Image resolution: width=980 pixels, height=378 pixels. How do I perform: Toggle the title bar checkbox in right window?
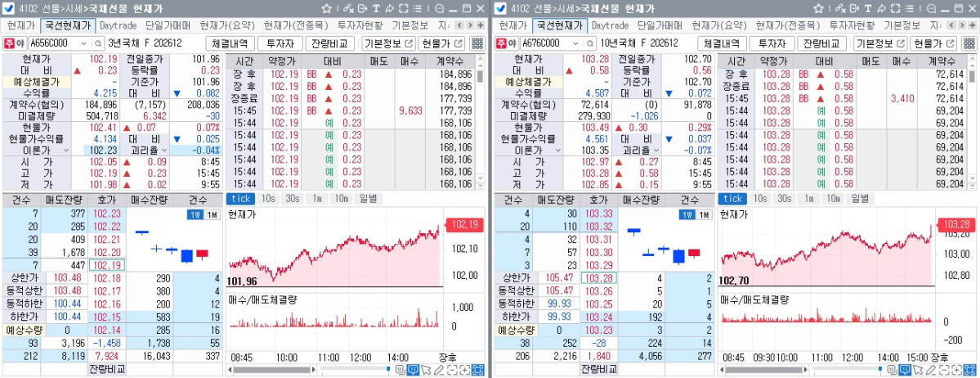point(501,9)
